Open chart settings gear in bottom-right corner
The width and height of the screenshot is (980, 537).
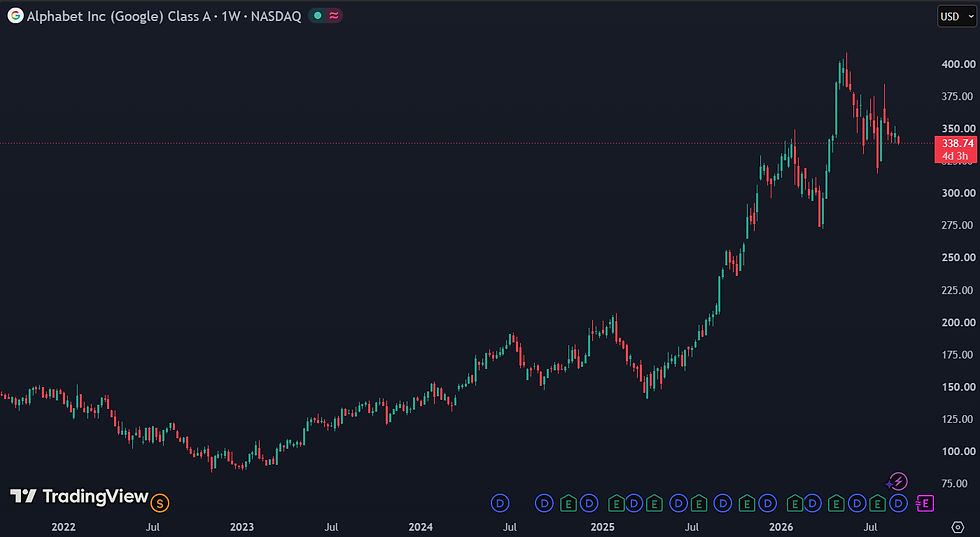click(x=958, y=527)
